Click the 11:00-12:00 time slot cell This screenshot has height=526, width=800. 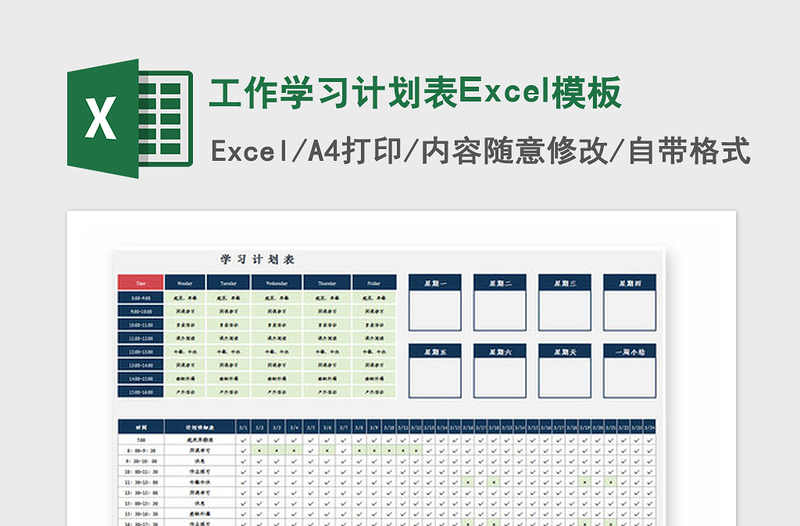pyautogui.click(x=140, y=338)
